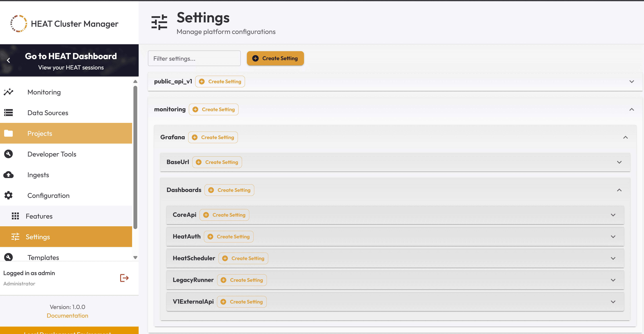Click the Configuration gear icon
Viewport: 644px width, 334px height.
pos(8,195)
